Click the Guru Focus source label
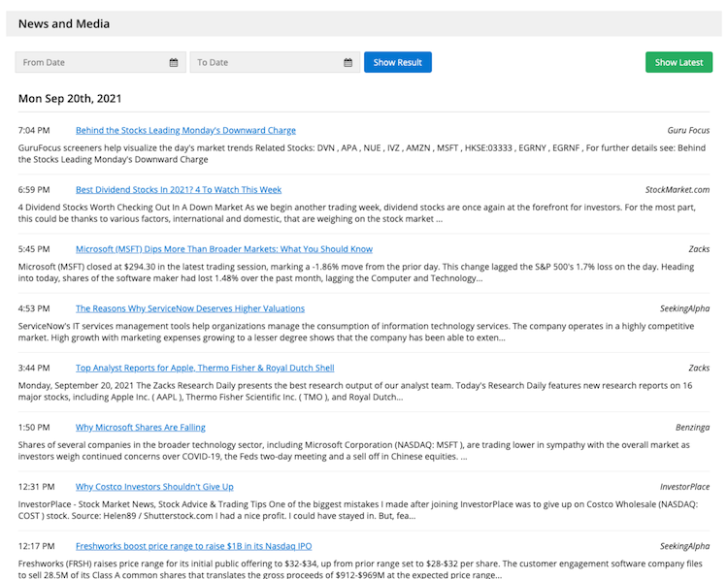The image size is (728, 579). click(688, 130)
